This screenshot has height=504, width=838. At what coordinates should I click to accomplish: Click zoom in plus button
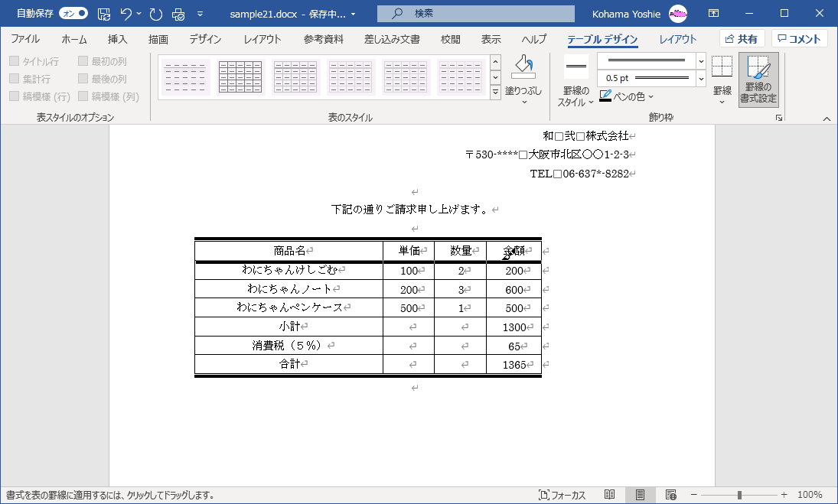tap(784, 495)
